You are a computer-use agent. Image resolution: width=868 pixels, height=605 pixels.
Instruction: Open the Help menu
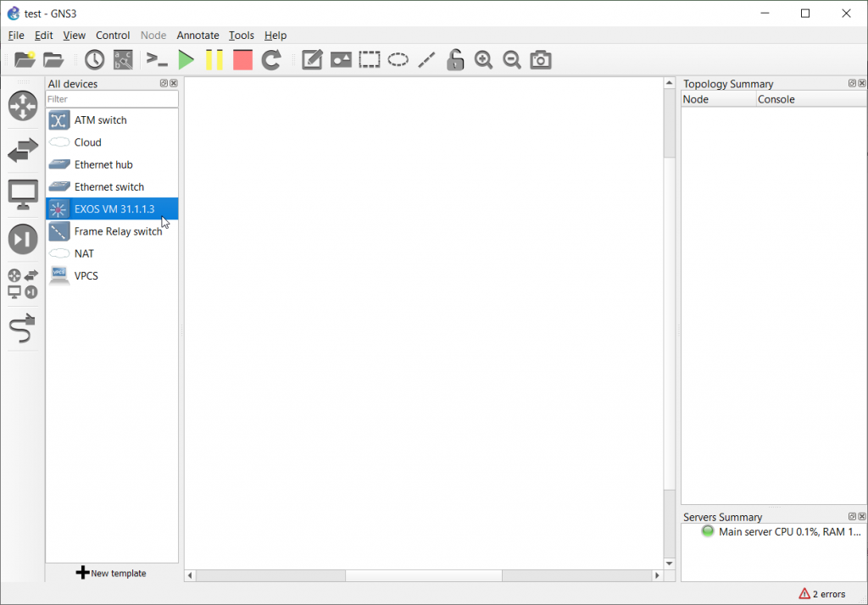[x=275, y=36]
